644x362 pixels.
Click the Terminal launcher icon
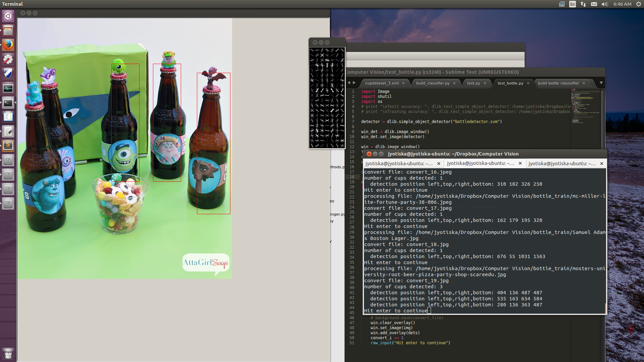pos(8,103)
